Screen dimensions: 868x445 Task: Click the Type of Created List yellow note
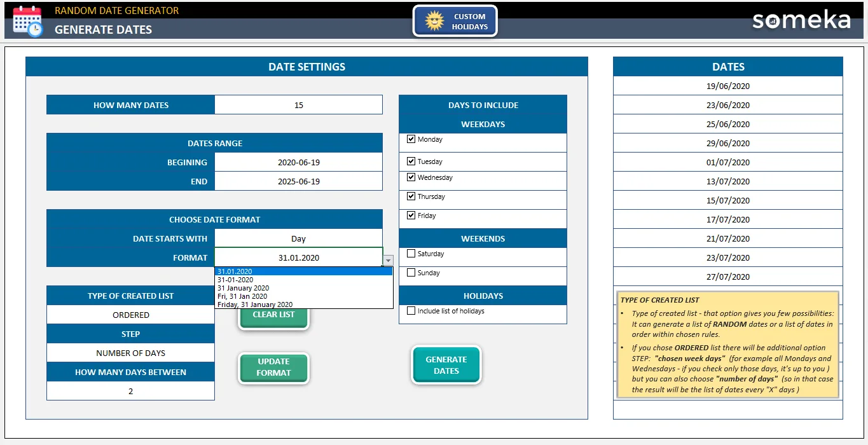pyautogui.click(x=727, y=345)
